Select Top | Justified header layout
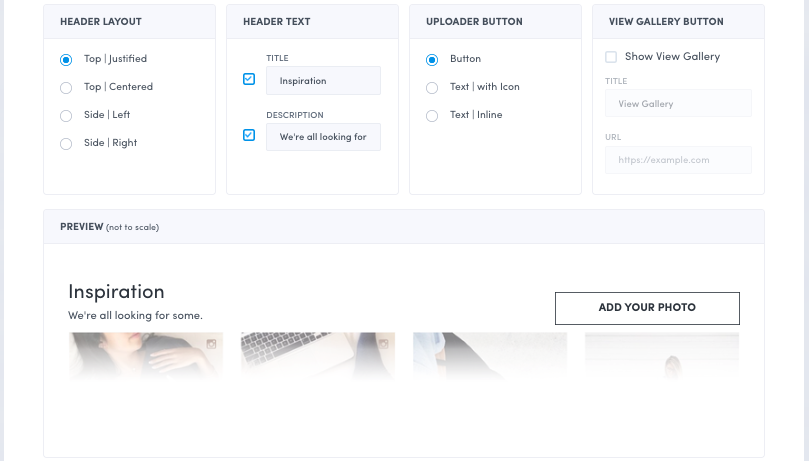The image size is (809, 461). (66, 59)
